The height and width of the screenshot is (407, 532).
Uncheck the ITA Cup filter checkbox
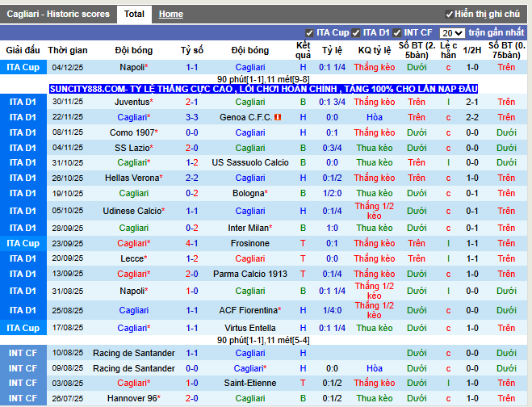click(x=309, y=33)
